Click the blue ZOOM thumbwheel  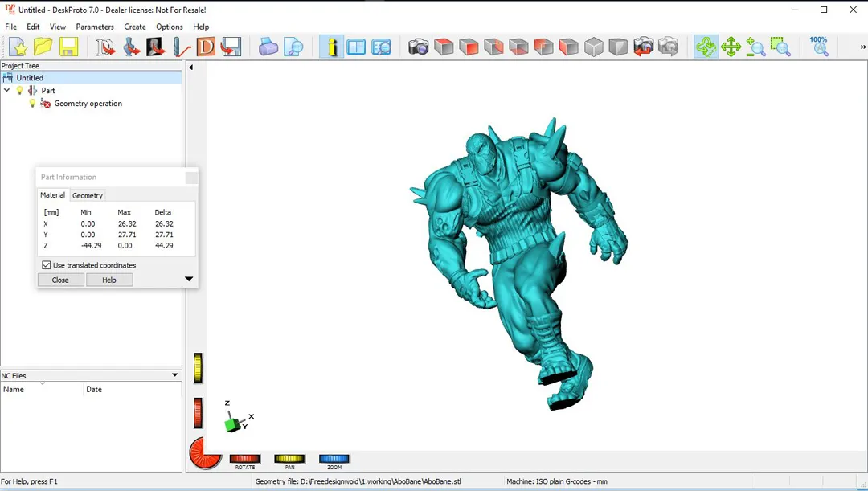(334, 458)
